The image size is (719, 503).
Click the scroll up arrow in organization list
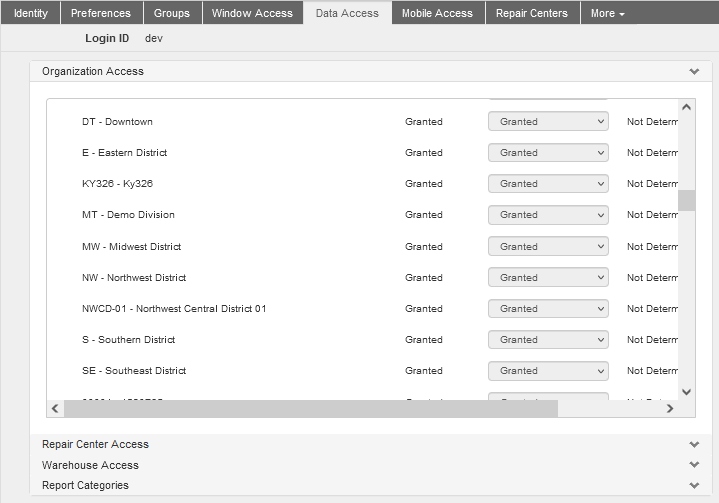click(686, 107)
